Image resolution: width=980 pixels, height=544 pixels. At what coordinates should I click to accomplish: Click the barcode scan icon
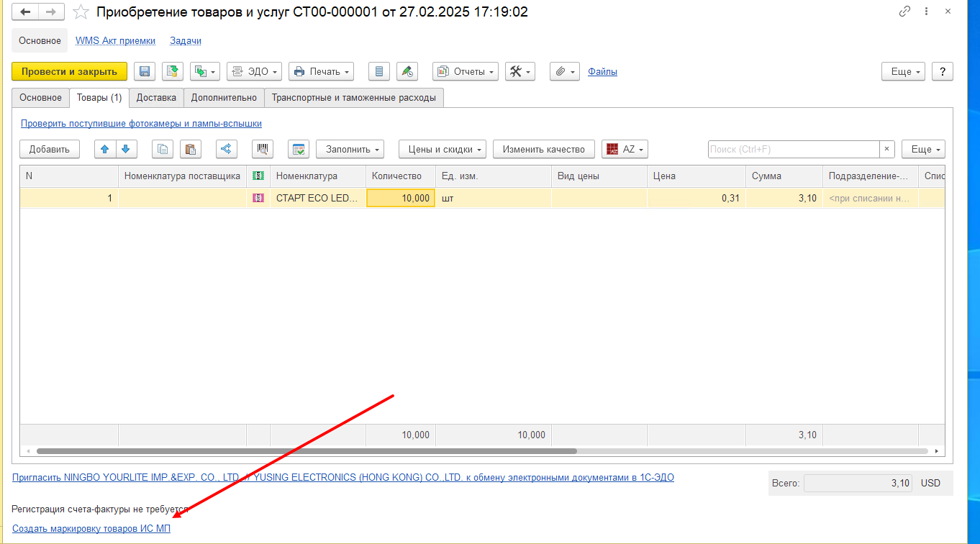(263, 149)
